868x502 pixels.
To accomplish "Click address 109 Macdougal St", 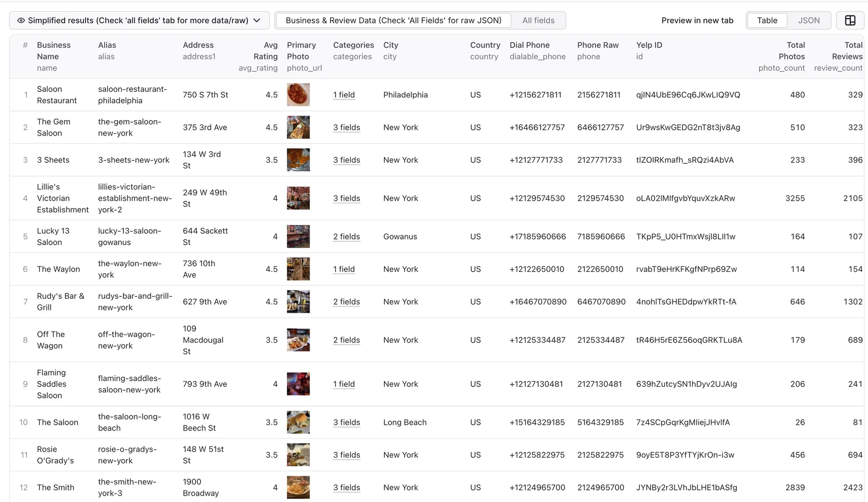I will (x=203, y=340).
